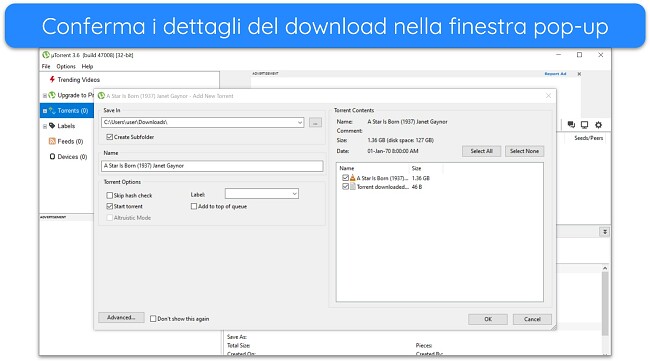Click the VLC cone icon of A Star Is Born file

tap(353, 178)
